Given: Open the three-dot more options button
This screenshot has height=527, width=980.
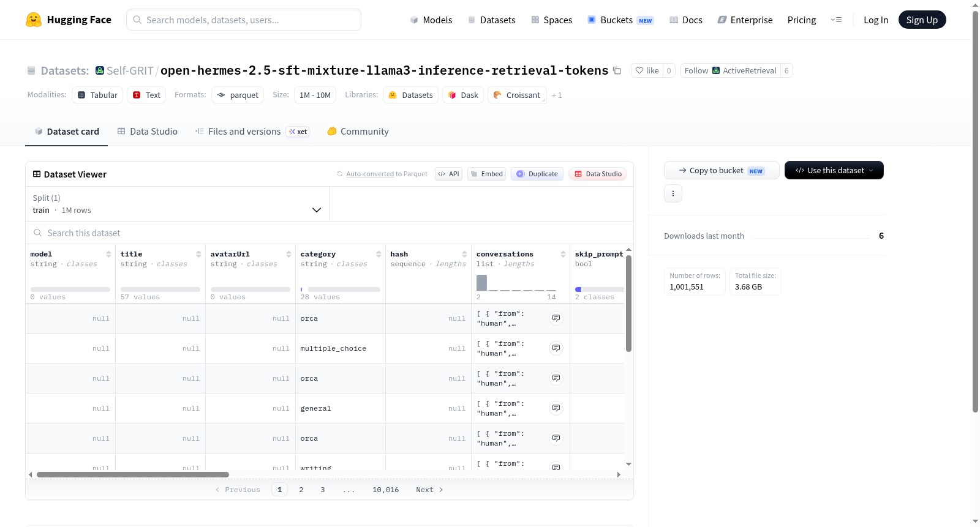Looking at the screenshot, I should 673,193.
